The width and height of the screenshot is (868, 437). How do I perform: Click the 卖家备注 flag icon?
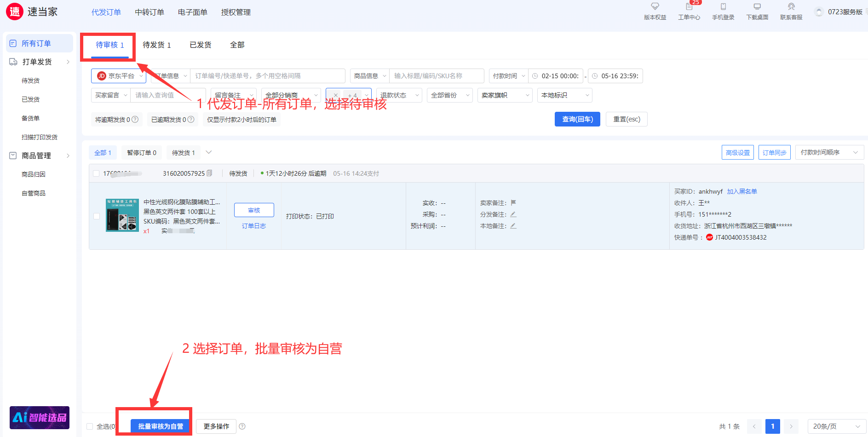(x=513, y=203)
